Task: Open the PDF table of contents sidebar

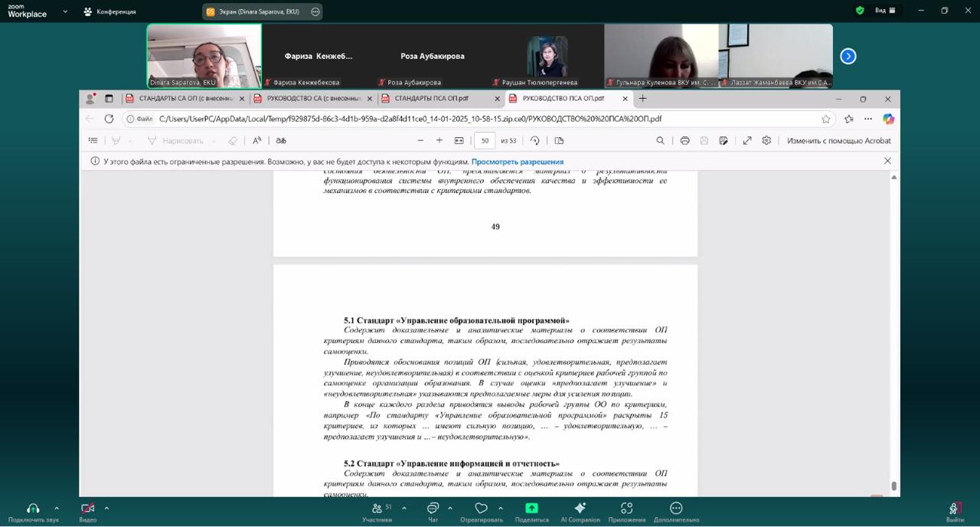Action: (93, 141)
